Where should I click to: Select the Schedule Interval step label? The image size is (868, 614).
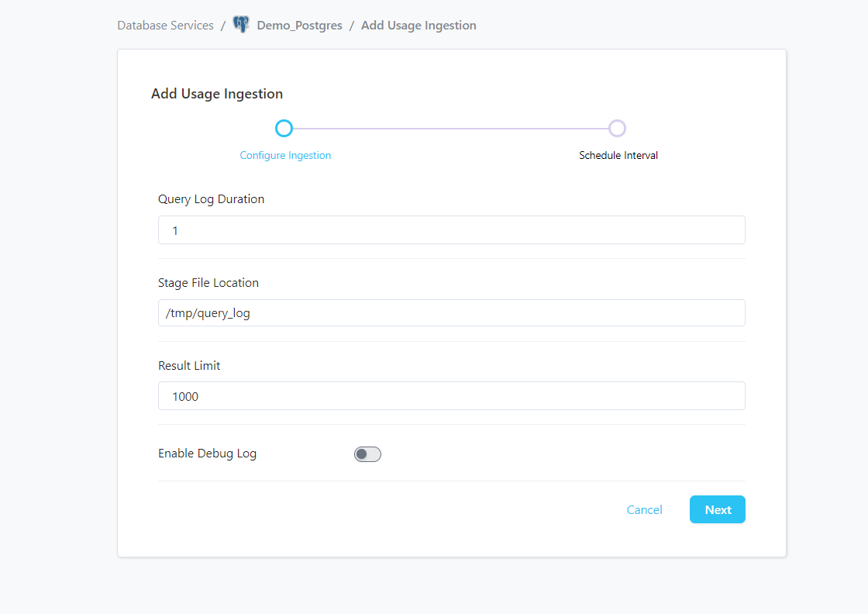[618, 155]
